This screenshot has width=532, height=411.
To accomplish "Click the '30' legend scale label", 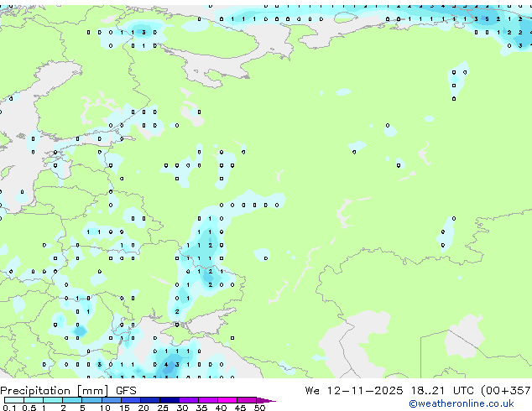I will click(x=182, y=408).
